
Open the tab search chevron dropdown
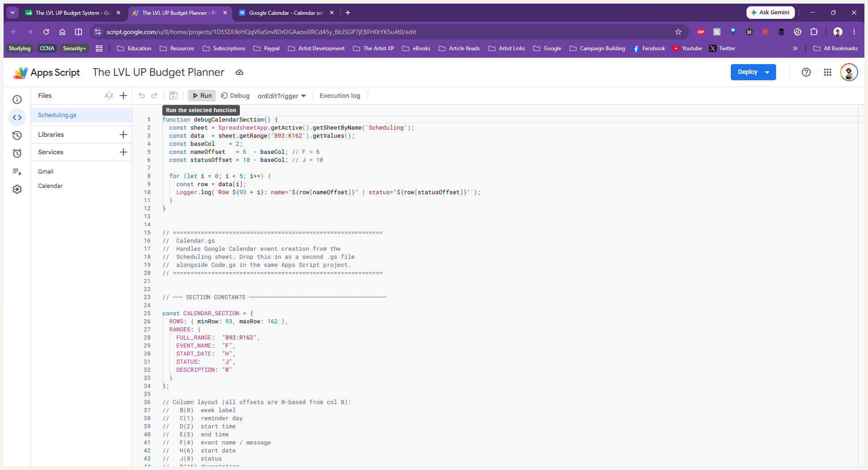pos(13,13)
